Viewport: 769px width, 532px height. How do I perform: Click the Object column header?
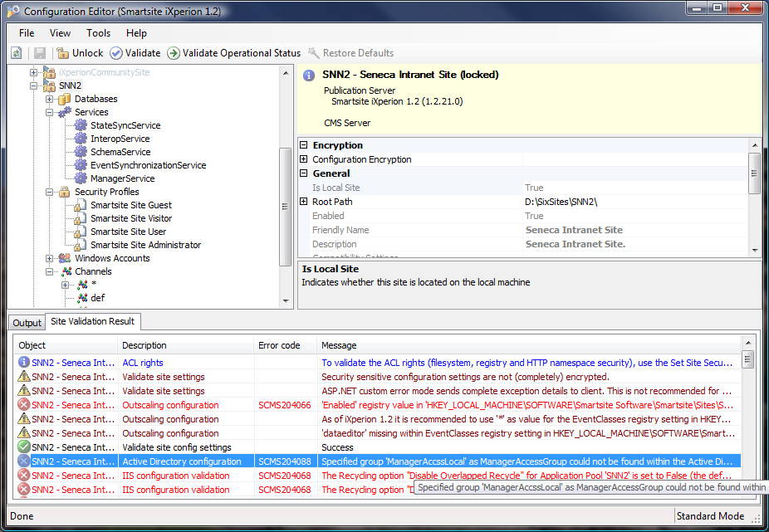(66, 345)
